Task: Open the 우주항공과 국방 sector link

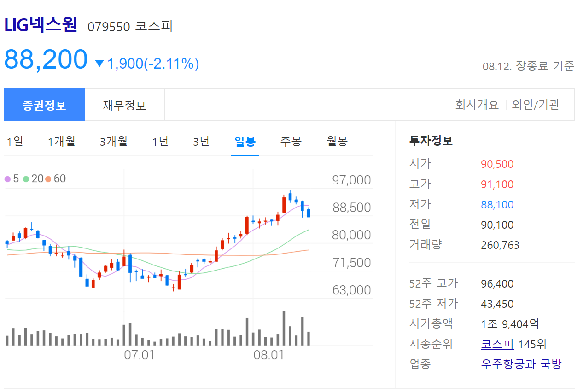Action: (521, 364)
